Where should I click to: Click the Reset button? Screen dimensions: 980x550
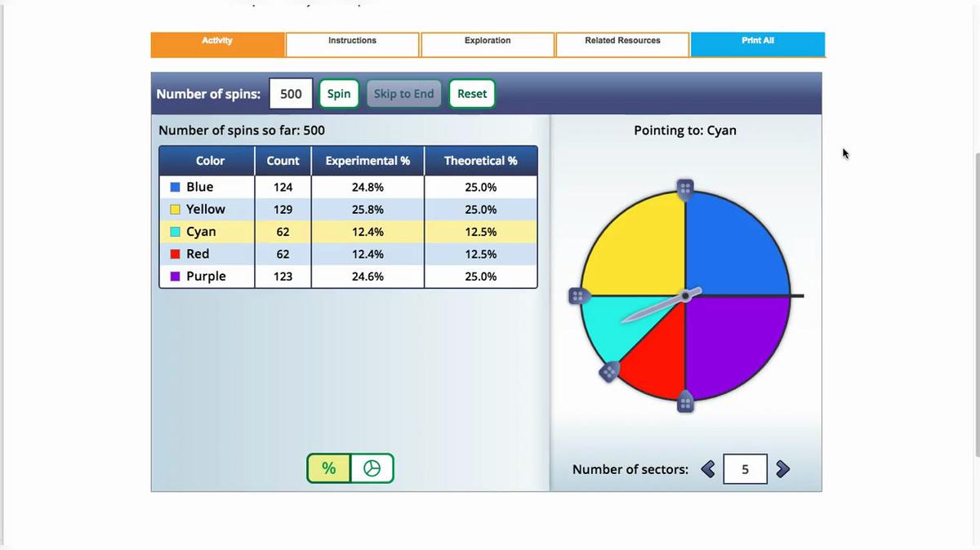[x=472, y=94]
